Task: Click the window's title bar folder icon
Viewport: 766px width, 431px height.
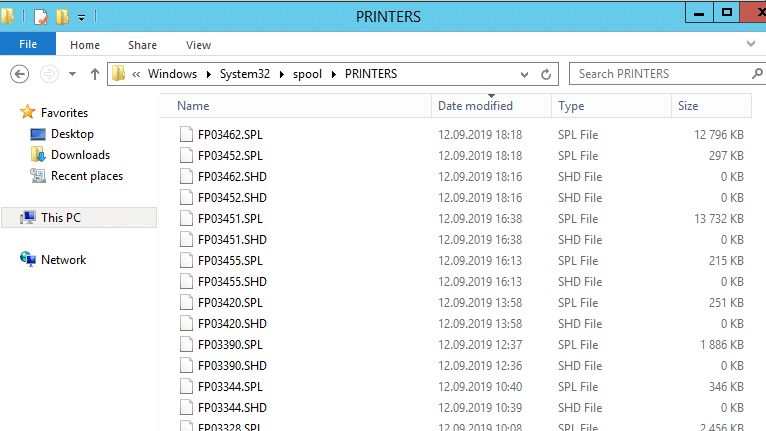Action: (x=7, y=16)
